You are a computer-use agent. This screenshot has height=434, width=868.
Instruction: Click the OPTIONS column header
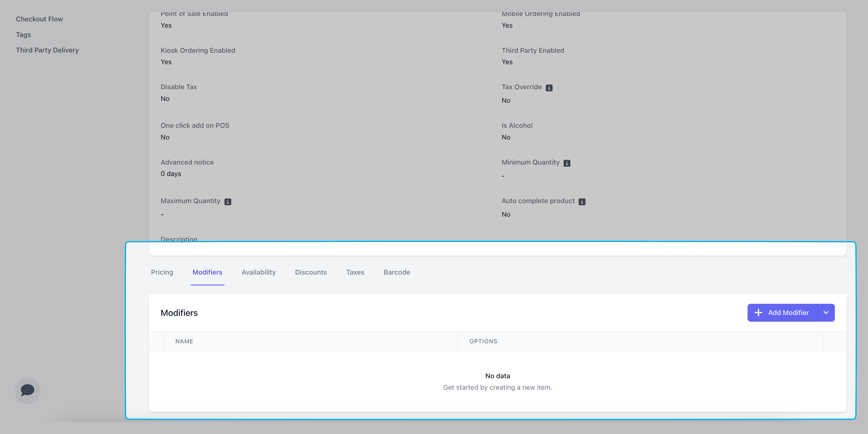click(483, 341)
